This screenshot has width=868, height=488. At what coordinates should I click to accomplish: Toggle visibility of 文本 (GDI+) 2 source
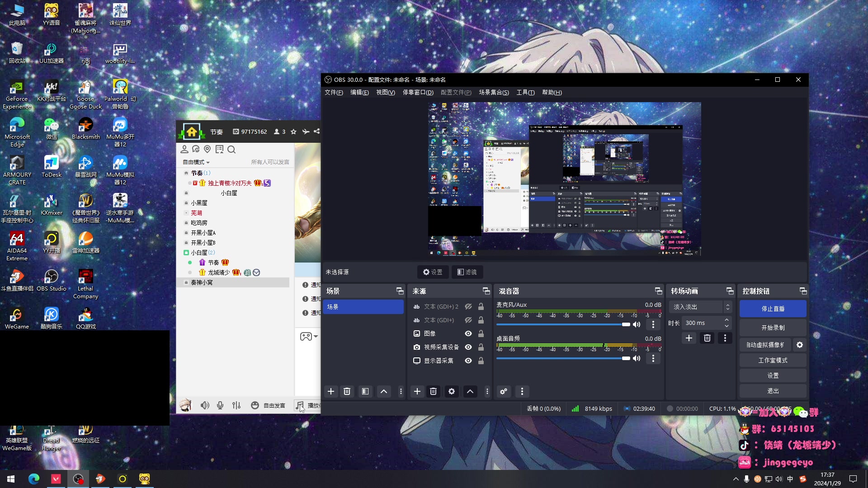pyautogui.click(x=468, y=306)
